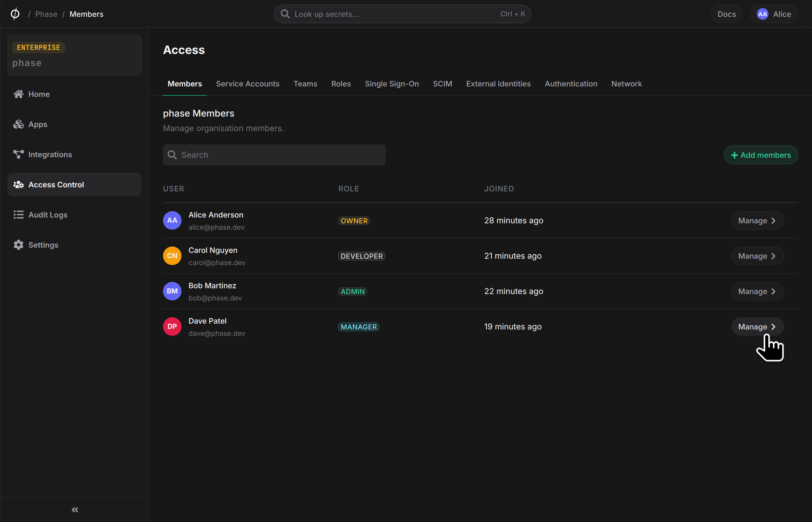Click the Apps cubes icon in sidebar
The width and height of the screenshot is (812, 522).
click(x=18, y=124)
